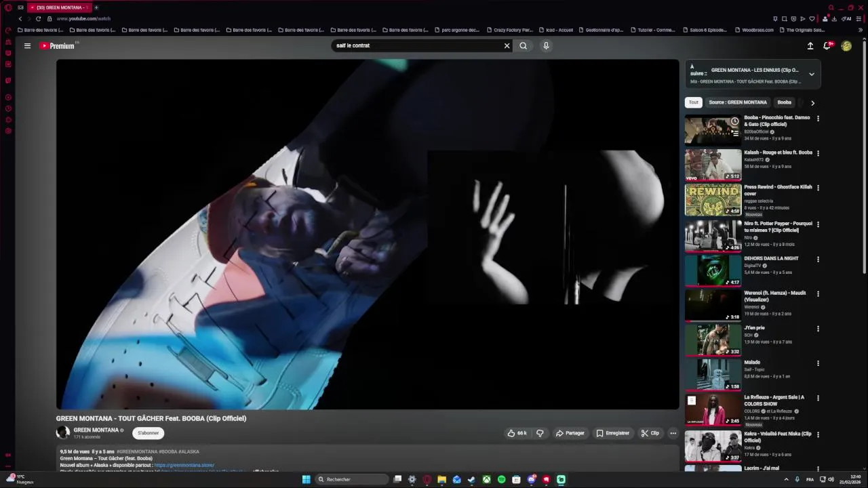
Task: Open Steam from the taskbar
Action: click(x=471, y=480)
